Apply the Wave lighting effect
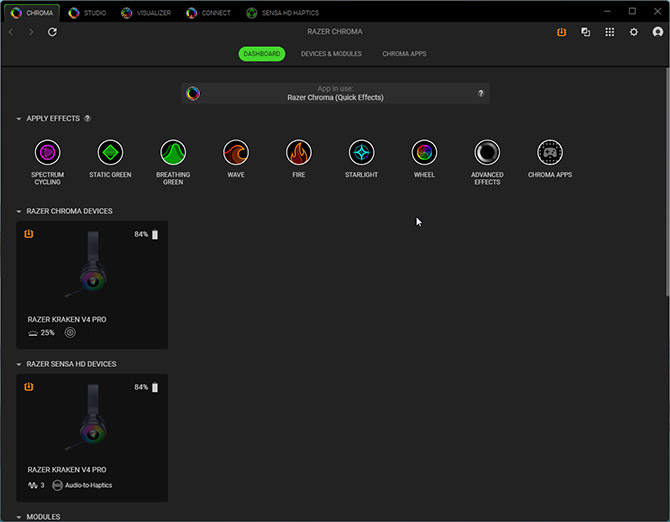 pos(236,153)
